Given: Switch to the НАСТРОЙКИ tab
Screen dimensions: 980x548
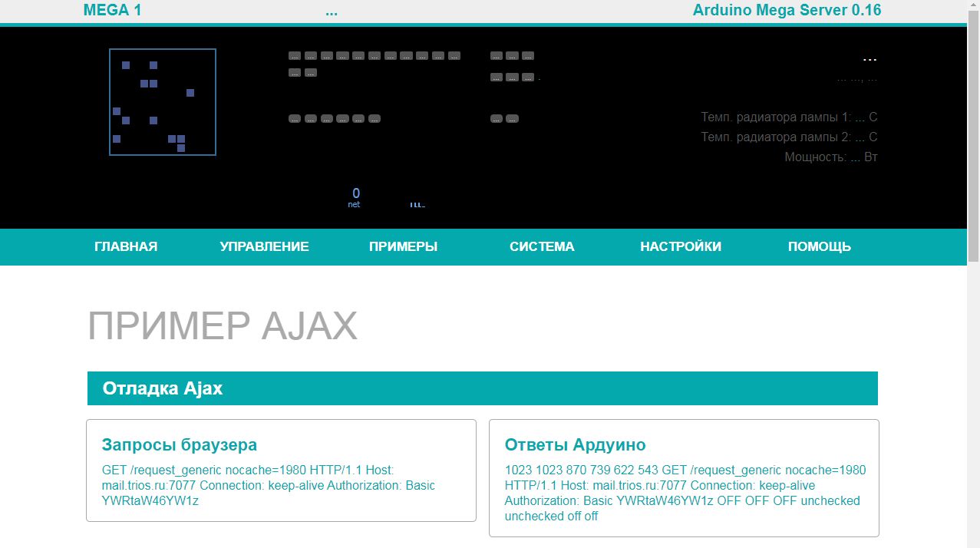Looking at the screenshot, I should point(680,246).
